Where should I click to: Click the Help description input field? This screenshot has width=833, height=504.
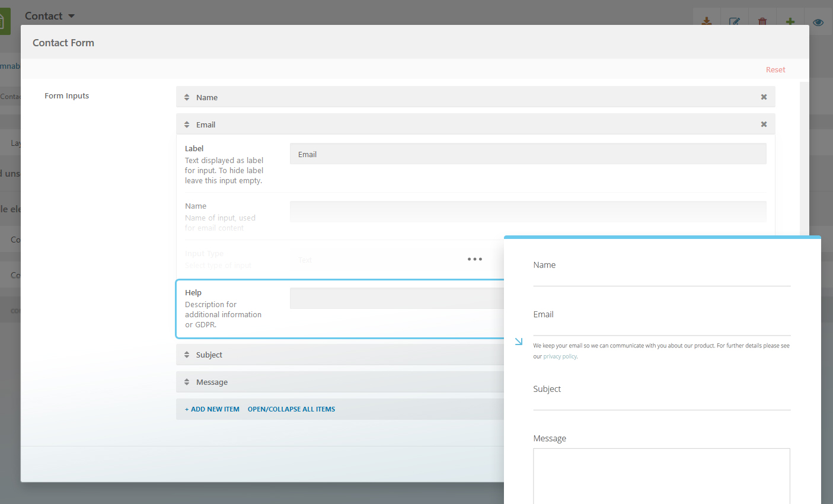[x=396, y=298]
